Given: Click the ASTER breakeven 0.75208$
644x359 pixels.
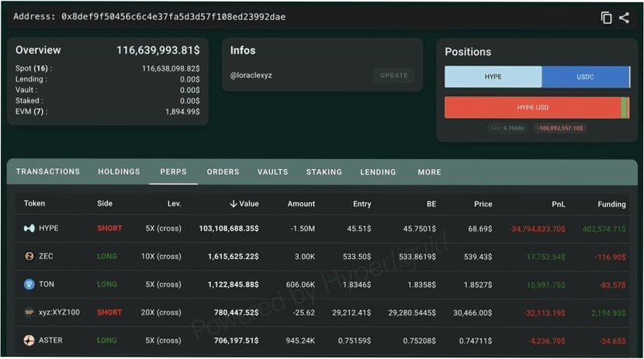Looking at the screenshot, I should (419, 340).
